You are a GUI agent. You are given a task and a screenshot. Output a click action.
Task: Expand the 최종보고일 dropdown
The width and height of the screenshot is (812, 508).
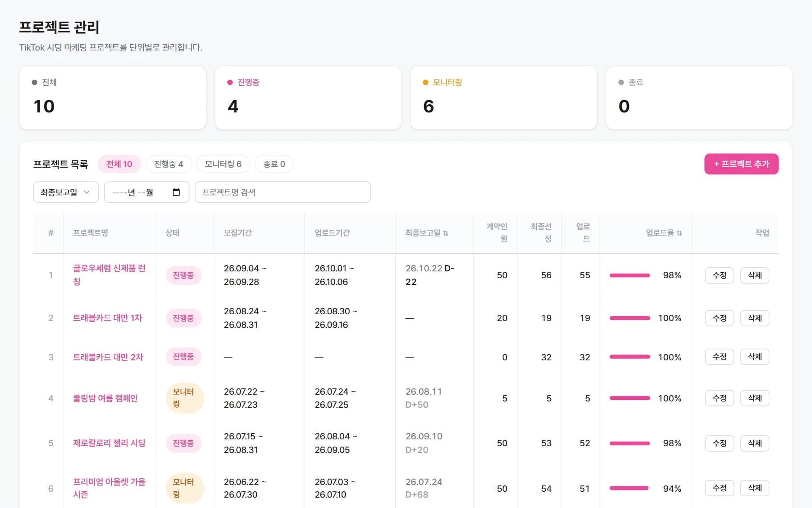tap(66, 192)
